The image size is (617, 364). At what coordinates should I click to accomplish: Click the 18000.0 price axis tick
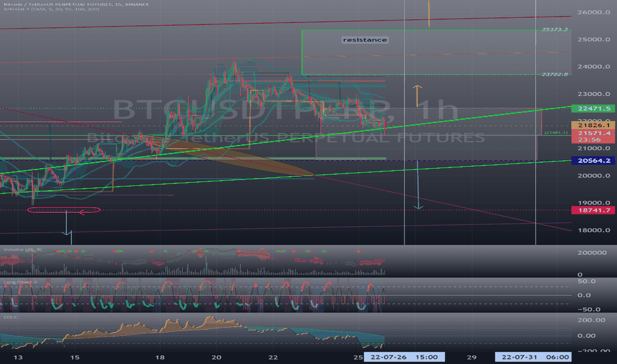[x=594, y=230]
